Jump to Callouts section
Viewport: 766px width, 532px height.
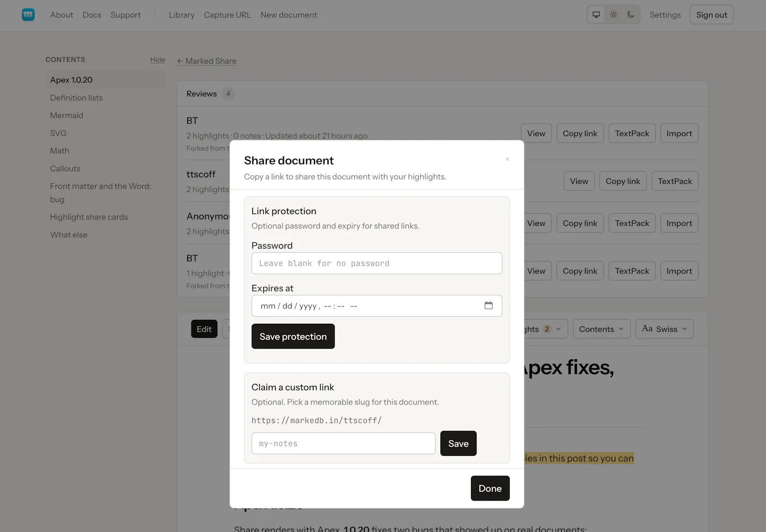point(65,169)
